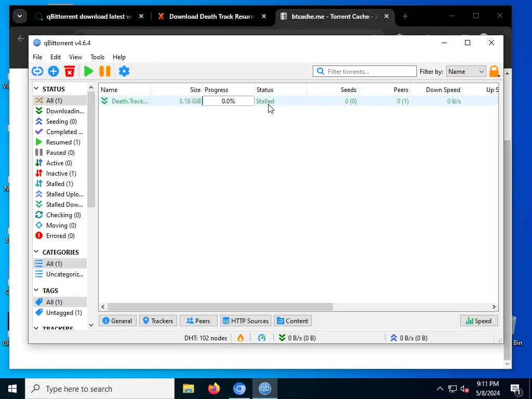Select the Errored (0) filter
Image resolution: width=532 pixels, height=399 pixels.
point(60,236)
